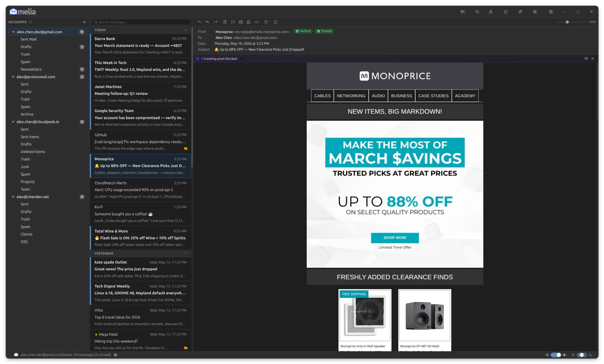
Task: Open the Projects folder under cloudpeak
Action: [x=27, y=182]
